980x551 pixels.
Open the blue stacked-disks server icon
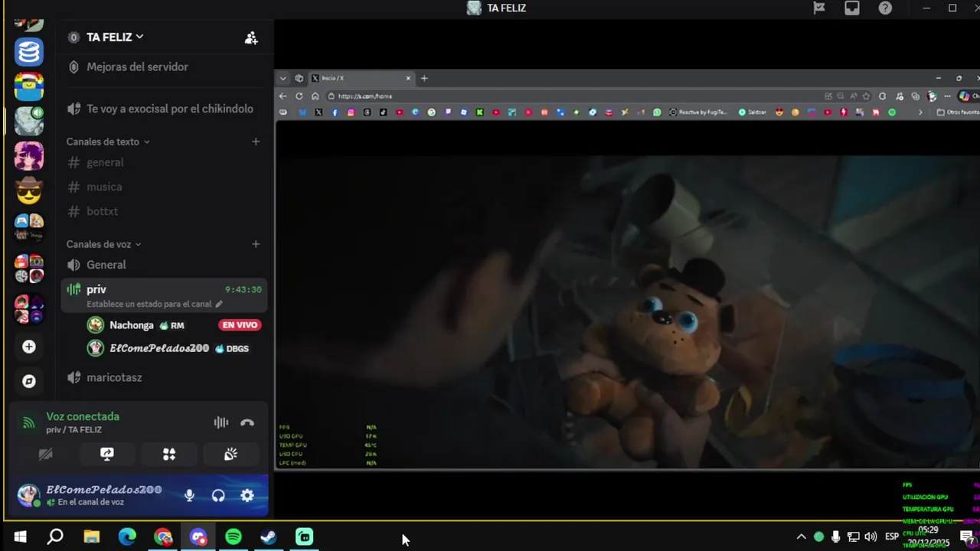(29, 52)
